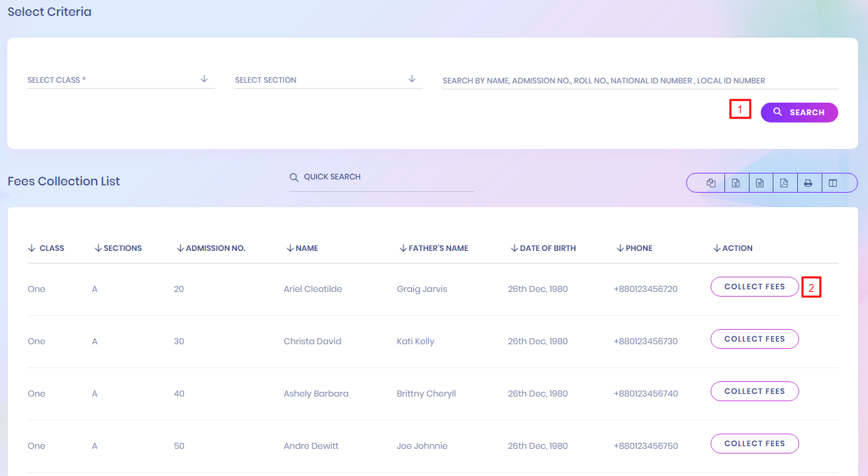The height and width of the screenshot is (476, 868).
Task: Open the Select Section dropdown
Action: coord(328,80)
